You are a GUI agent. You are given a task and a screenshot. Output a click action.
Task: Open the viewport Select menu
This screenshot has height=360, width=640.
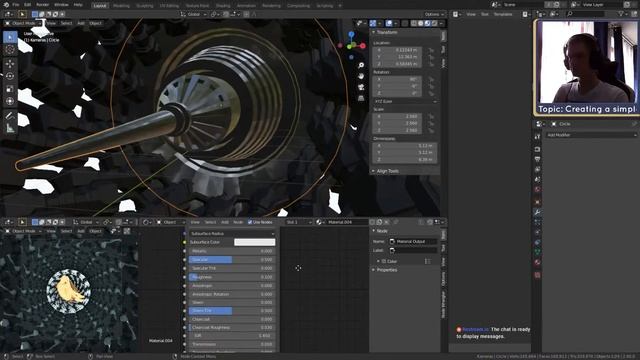[x=66, y=23]
